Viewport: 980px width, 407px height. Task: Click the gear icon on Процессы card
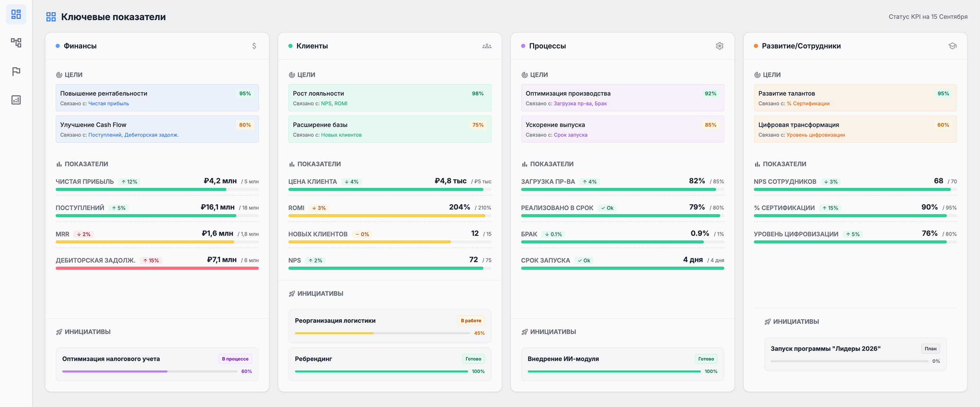719,46
